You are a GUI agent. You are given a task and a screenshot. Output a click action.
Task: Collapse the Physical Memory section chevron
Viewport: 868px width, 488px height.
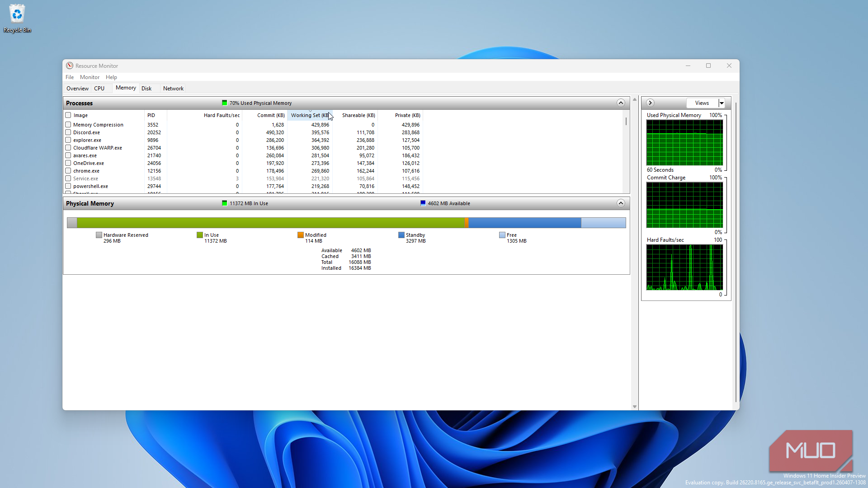(621, 203)
